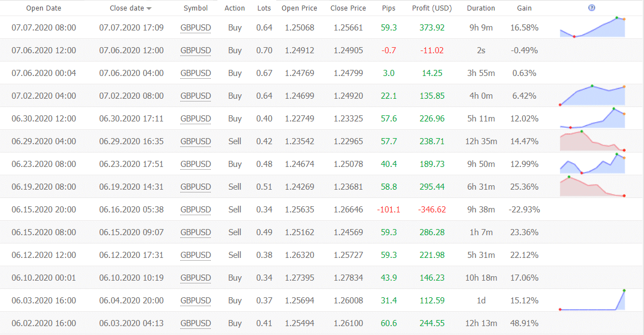Select the close date 06.16.2020 05:38
This screenshot has height=335, width=644.
coord(131,210)
